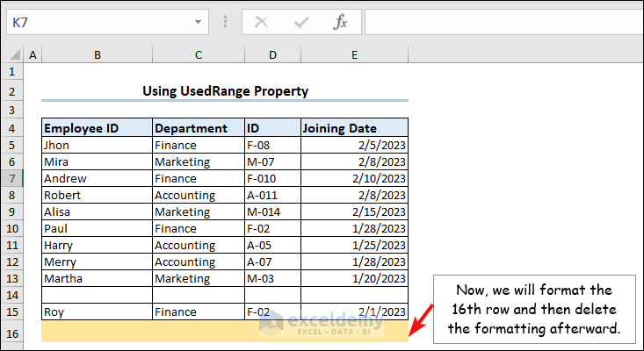Select column D header

[272, 54]
